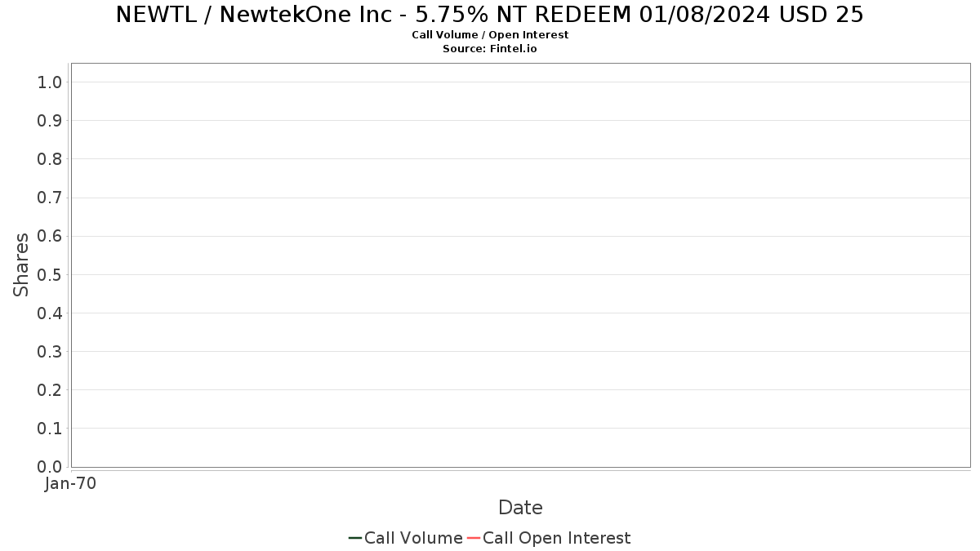
Task: Click the 0.7 y-axis tick label
Action: pos(50,198)
